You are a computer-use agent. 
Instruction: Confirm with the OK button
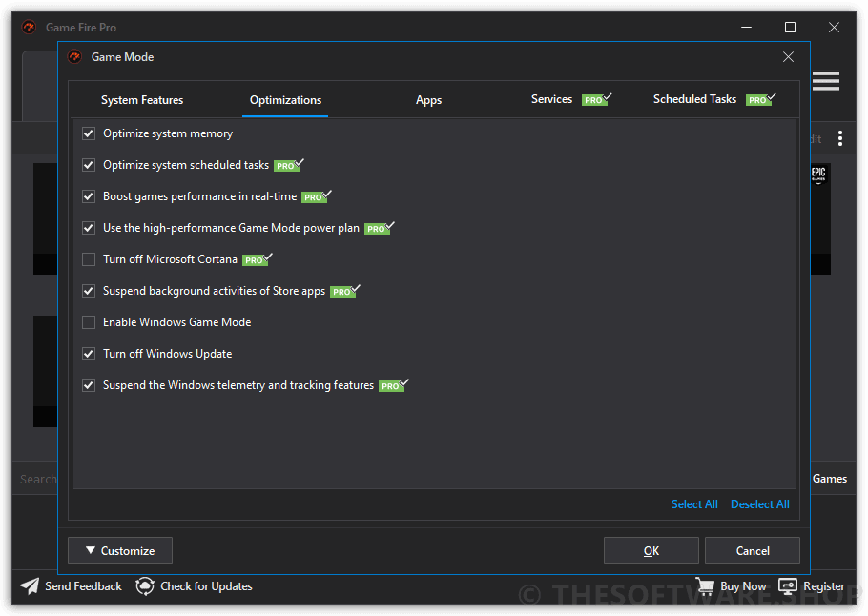[651, 551]
